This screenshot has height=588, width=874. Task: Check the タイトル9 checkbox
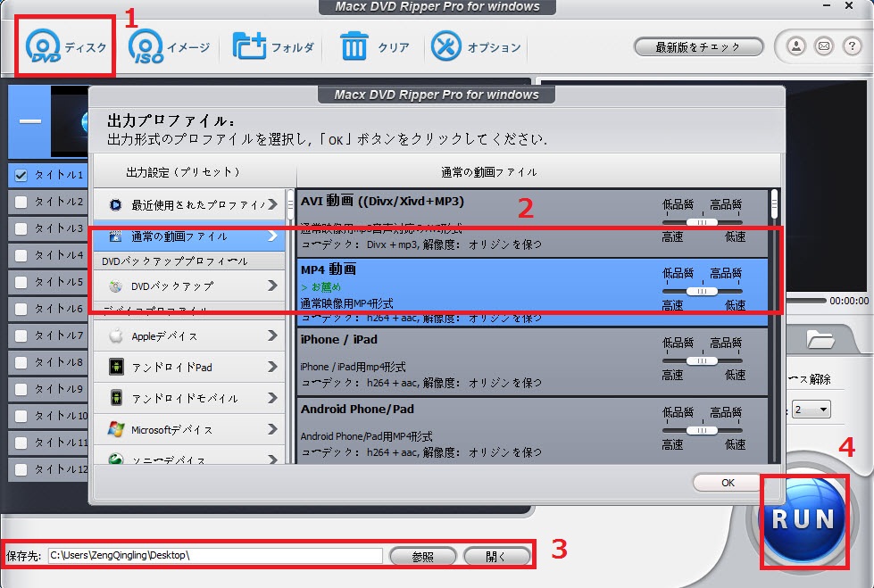pyautogui.click(x=21, y=389)
